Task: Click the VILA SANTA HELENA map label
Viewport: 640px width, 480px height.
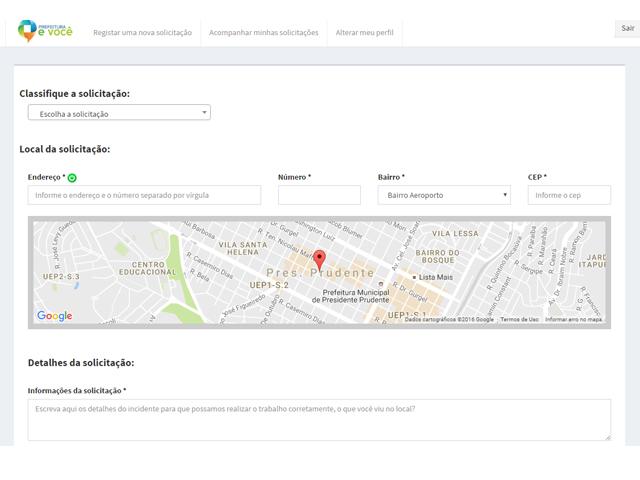Action: click(x=243, y=249)
